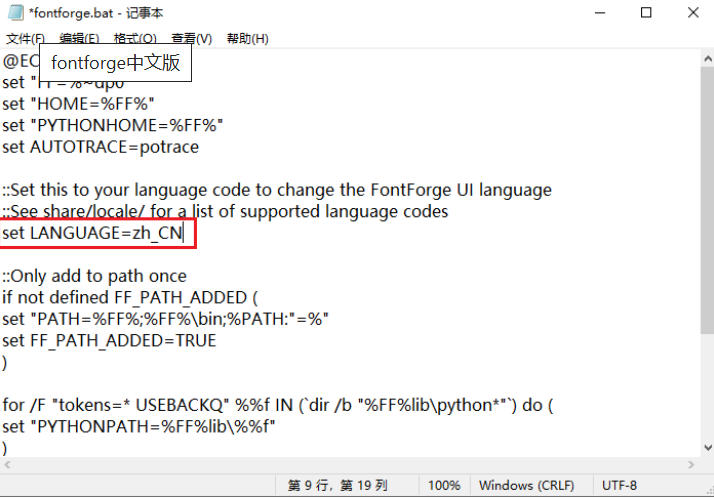
Task: Open the 格式(O) menu
Action: 135,39
